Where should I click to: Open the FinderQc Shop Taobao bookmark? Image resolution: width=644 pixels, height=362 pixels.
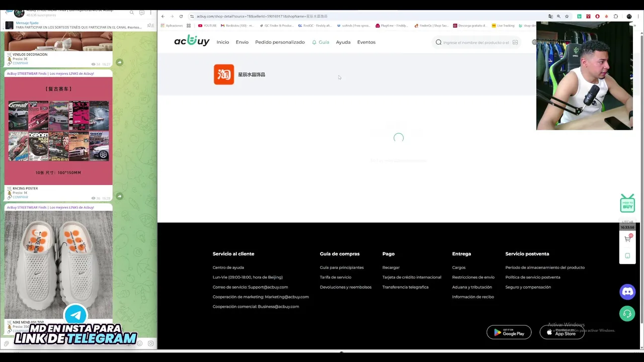coord(431,26)
